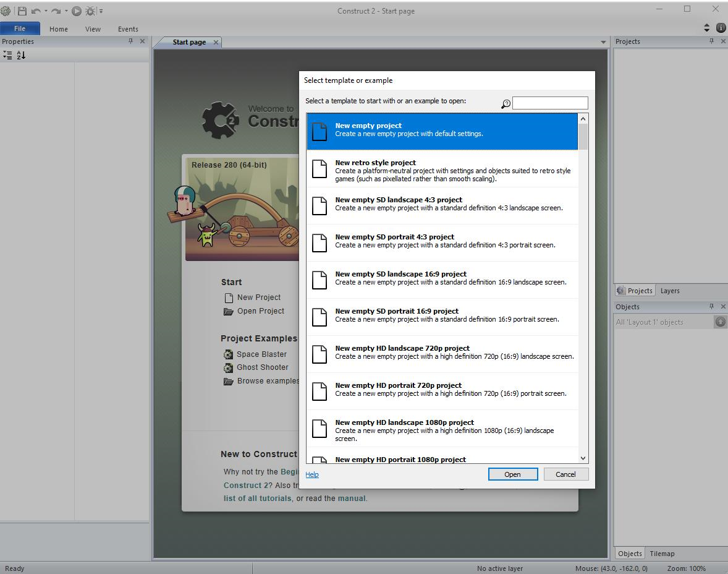Switch to the Layers tab
728x574 pixels.
[670, 290]
